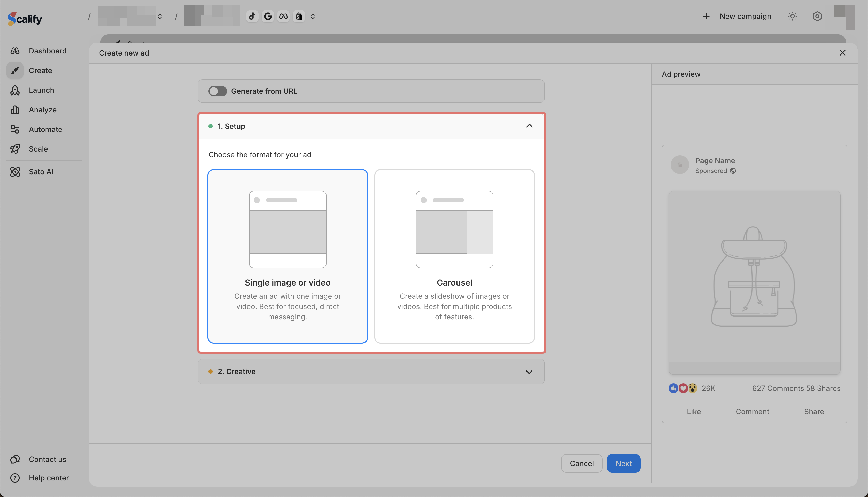Choose the Carousel ad format

pyautogui.click(x=454, y=256)
